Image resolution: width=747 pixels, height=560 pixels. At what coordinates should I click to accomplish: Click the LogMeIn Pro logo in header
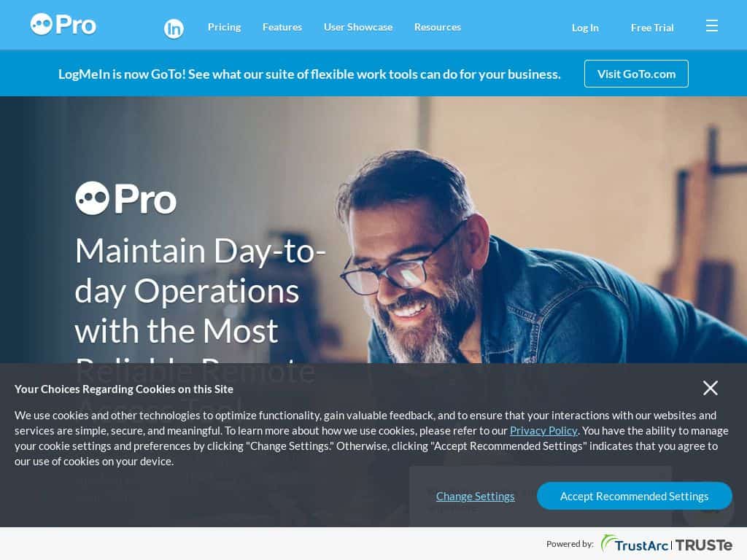pos(63,24)
